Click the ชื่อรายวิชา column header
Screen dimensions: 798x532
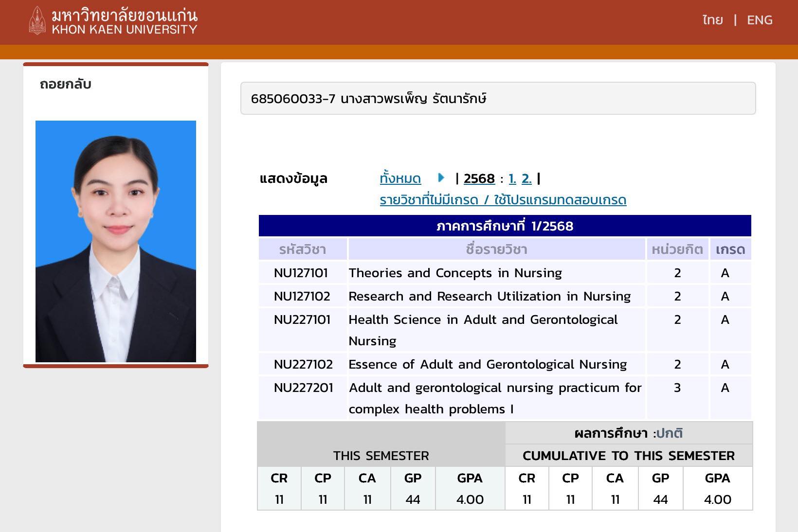tap(496, 249)
